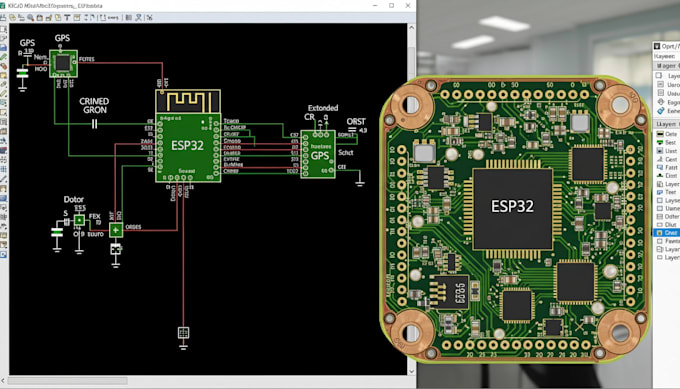Click the schematic's vertical scrollbar down arrow

coord(411,371)
